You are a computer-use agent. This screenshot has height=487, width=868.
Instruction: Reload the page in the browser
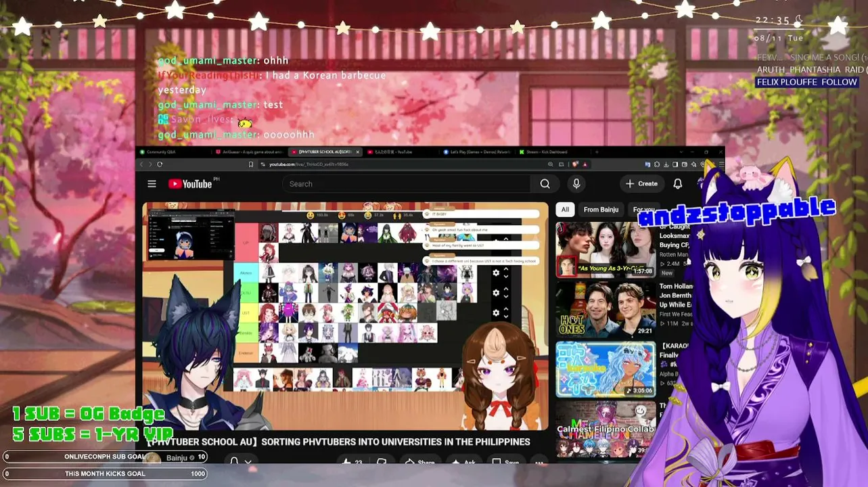160,164
